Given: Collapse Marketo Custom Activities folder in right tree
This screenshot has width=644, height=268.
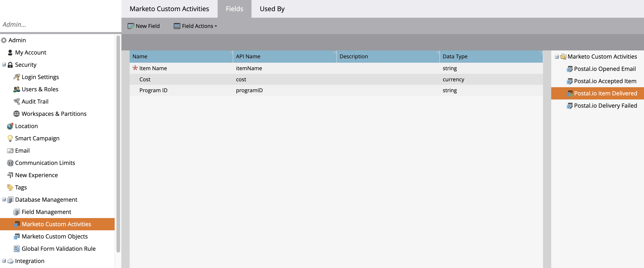Looking at the screenshot, I should (x=556, y=57).
